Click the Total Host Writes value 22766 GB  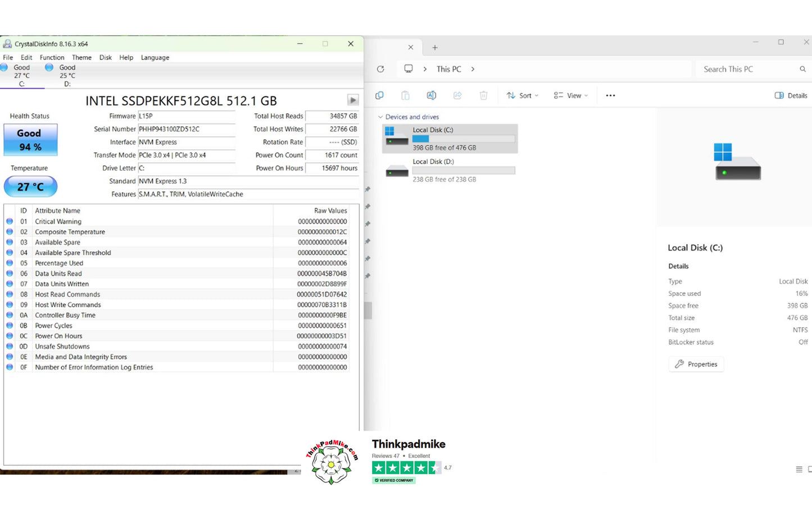tap(332, 129)
